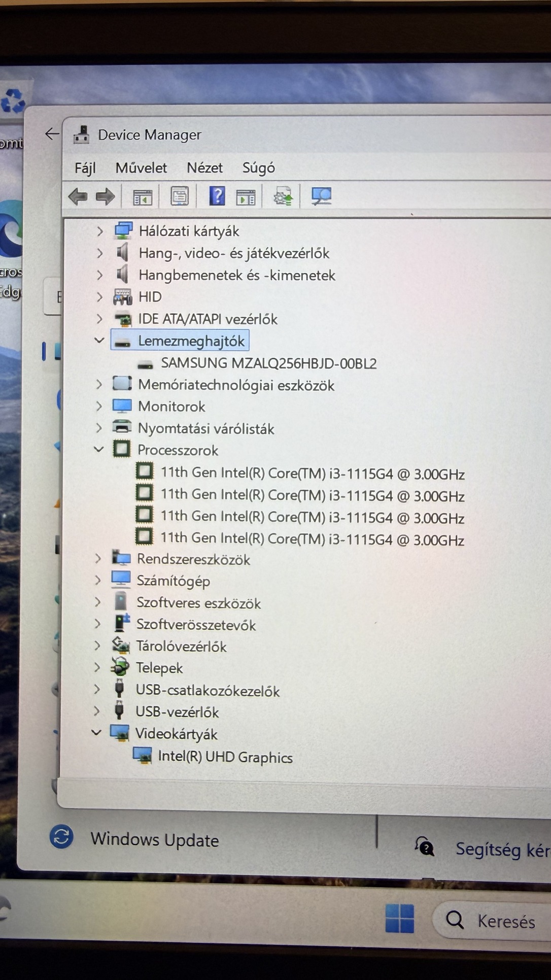Select the first i3-1115G4 processor entry
This screenshot has height=980, width=551.
[313, 474]
